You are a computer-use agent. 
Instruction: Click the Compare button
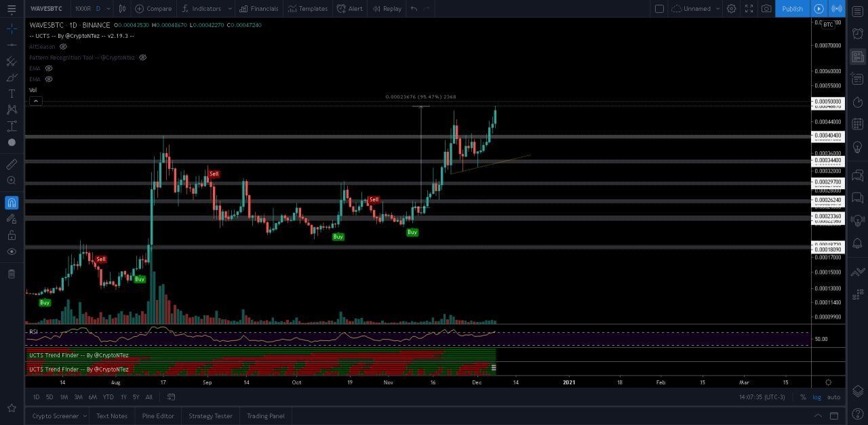tap(153, 9)
